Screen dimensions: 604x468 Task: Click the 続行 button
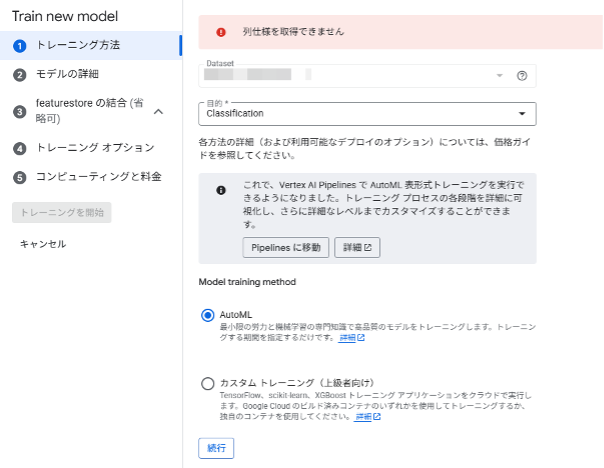tap(216, 447)
